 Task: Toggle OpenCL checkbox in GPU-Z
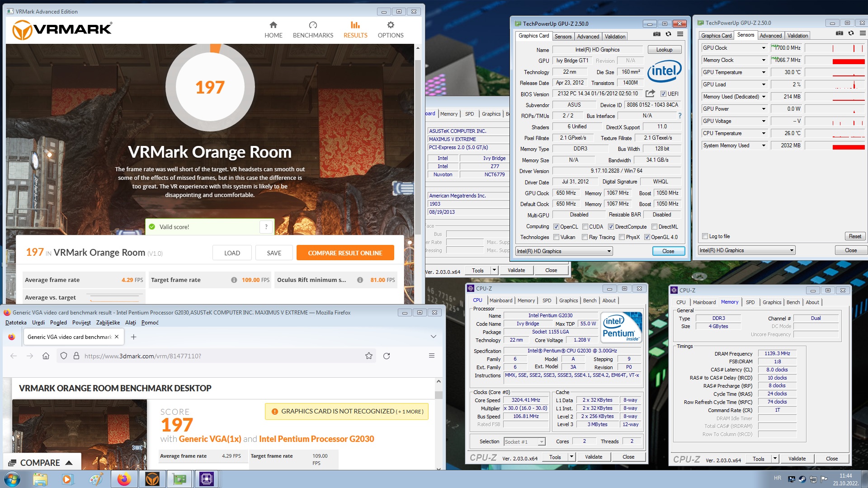pos(557,227)
